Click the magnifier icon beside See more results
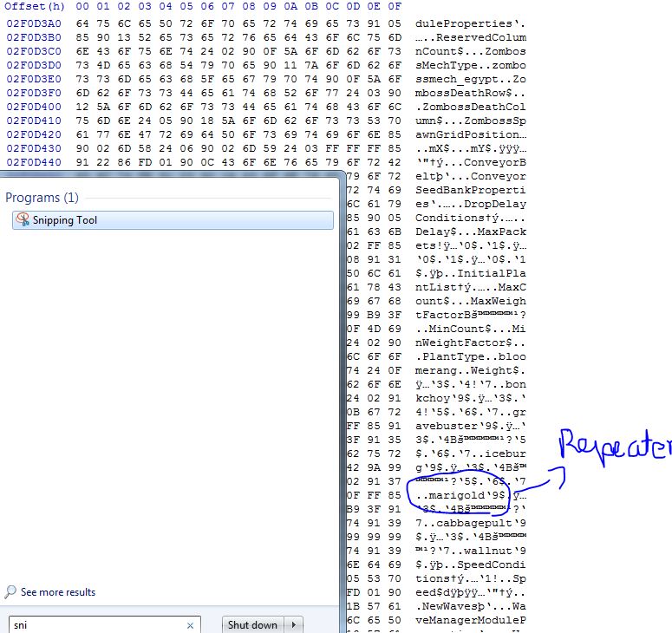The image size is (672, 633). click(10, 592)
